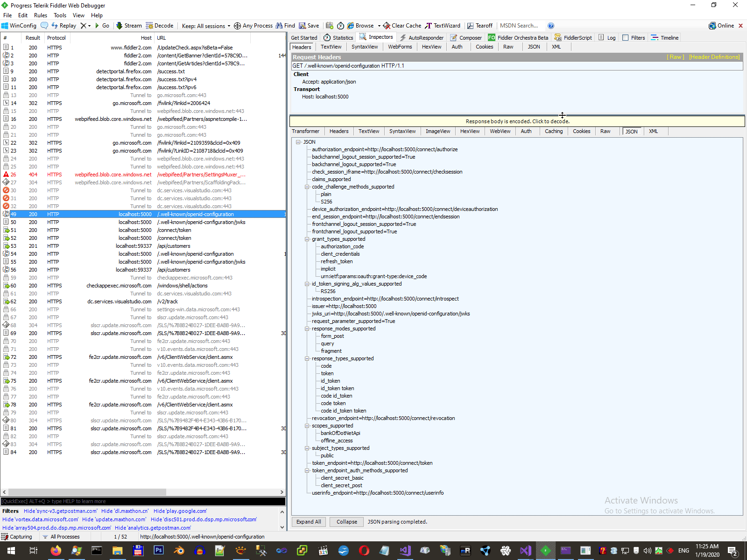The image size is (747, 560).
Task: Toggle Decode mode
Action: coord(160,26)
